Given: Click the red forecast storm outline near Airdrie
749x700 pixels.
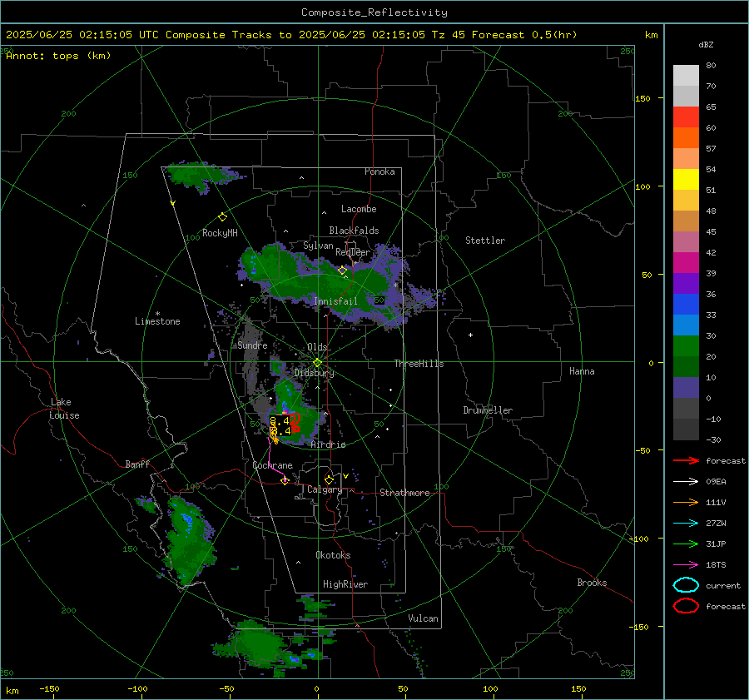Looking at the screenshot, I should (295, 421).
